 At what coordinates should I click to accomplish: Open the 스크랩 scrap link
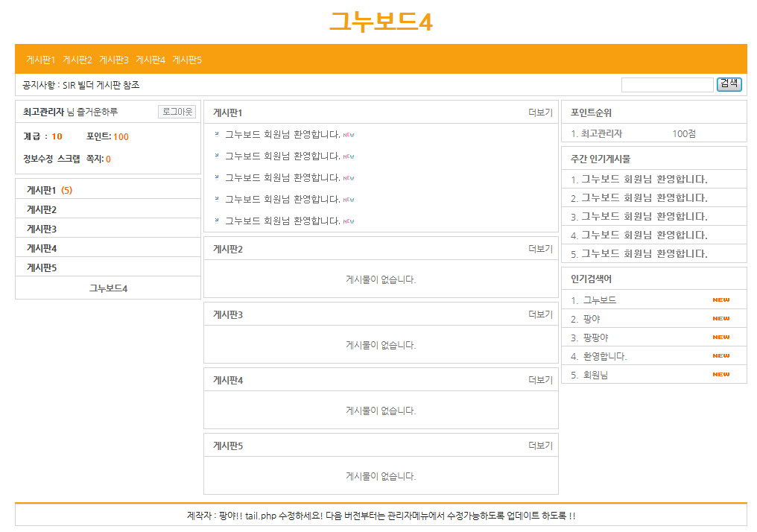69,159
